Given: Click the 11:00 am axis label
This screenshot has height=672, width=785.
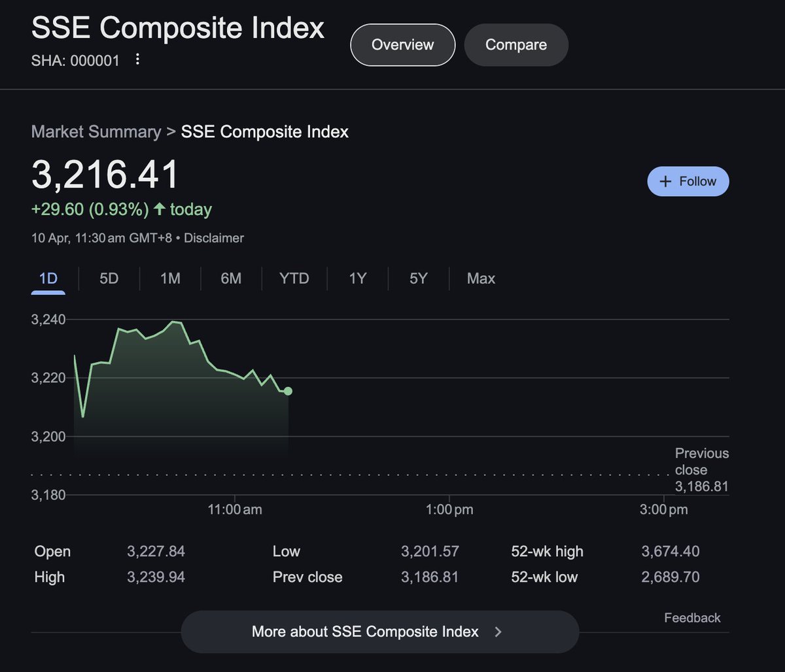Looking at the screenshot, I should click(235, 509).
